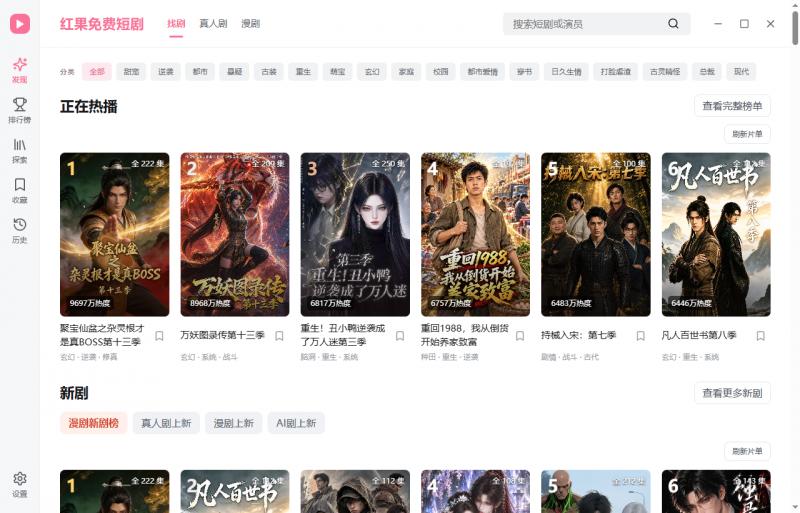Switch to the AI剧上新 tab

click(x=296, y=423)
